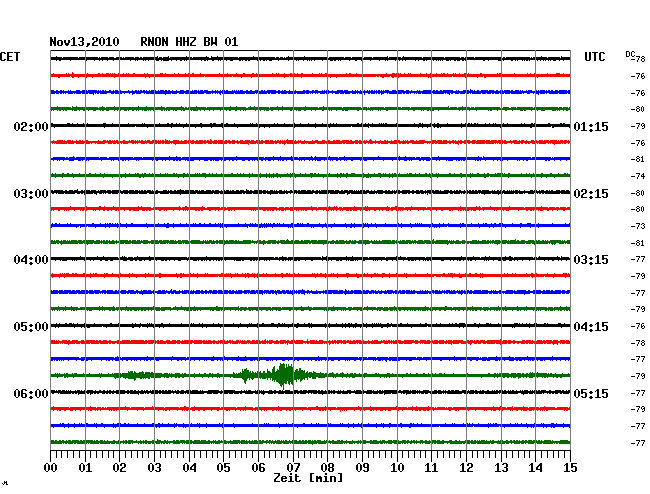The height and width of the screenshot is (494, 650).
Task: Select minute tick label 13
Action: (x=501, y=468)
